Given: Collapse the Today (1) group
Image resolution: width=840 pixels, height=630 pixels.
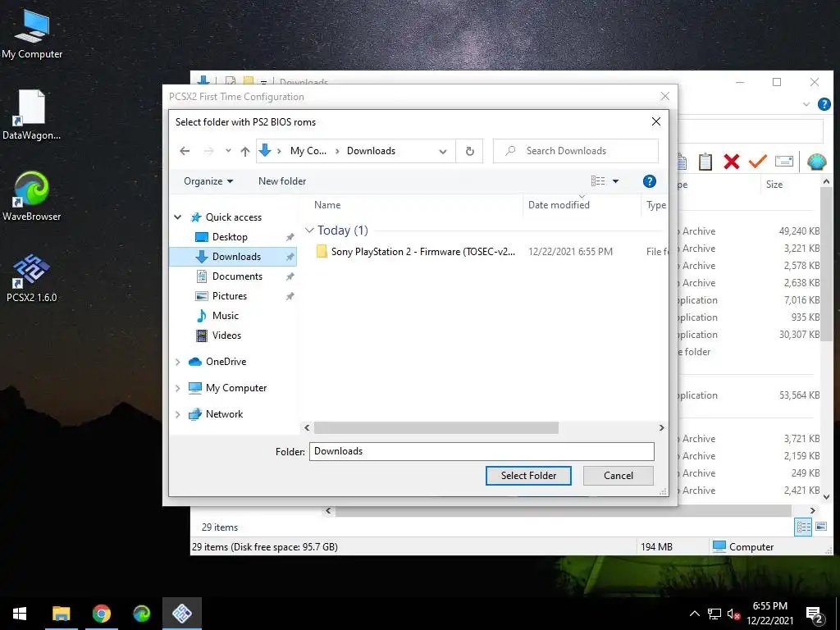Looking at the screenshot, I should pyautogui.click(x=309, y=231).
